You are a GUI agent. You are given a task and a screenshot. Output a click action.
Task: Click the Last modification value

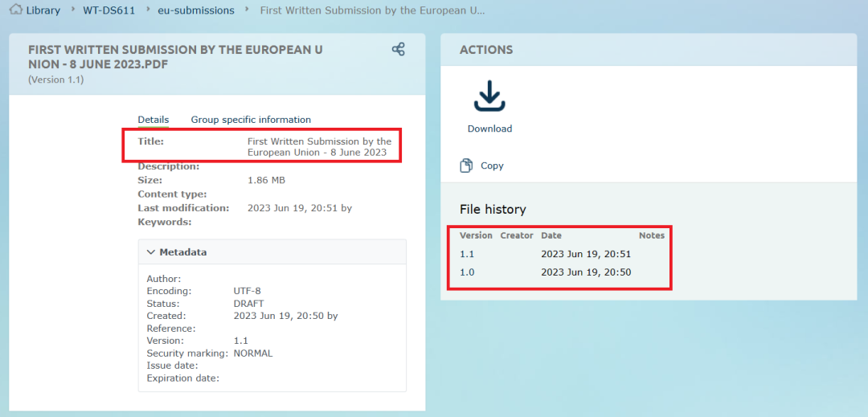coord(300,209)
